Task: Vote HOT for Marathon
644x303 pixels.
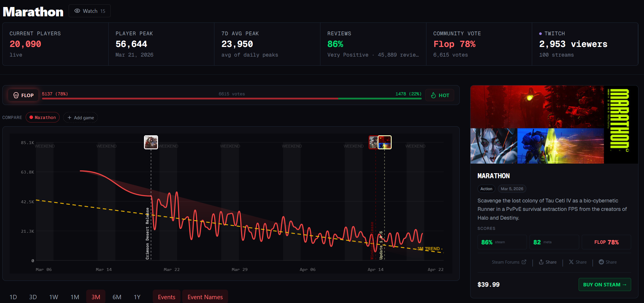Action: click(x=440, y=95)
